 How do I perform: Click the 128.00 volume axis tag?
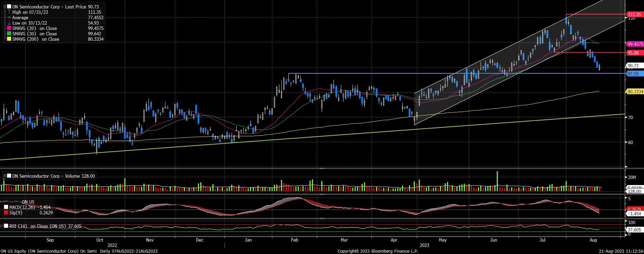click(x=634, y=191)
